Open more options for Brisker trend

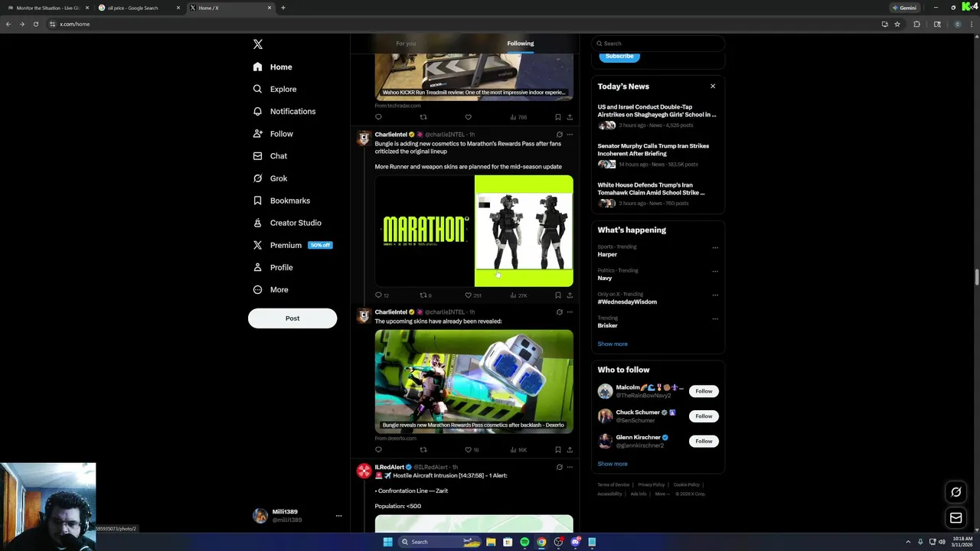pyautogui.click(x=715, y=319)
